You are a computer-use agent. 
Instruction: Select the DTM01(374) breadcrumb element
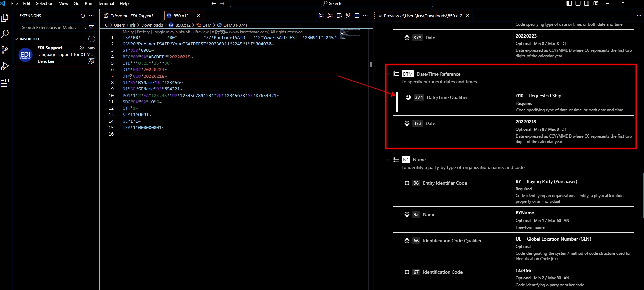(x=232, y=25)
